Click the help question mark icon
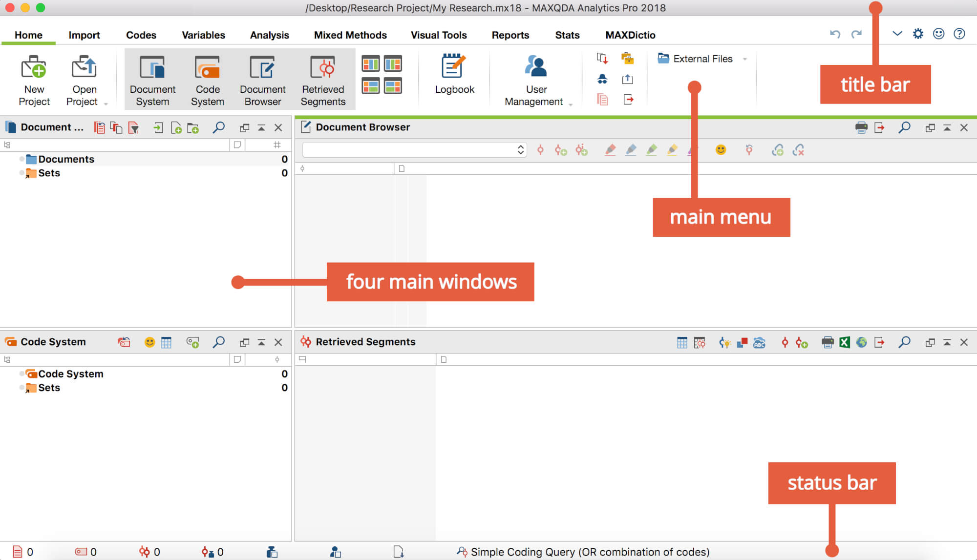Viewport: 977px width, 560px height. (x=959, y=34)
